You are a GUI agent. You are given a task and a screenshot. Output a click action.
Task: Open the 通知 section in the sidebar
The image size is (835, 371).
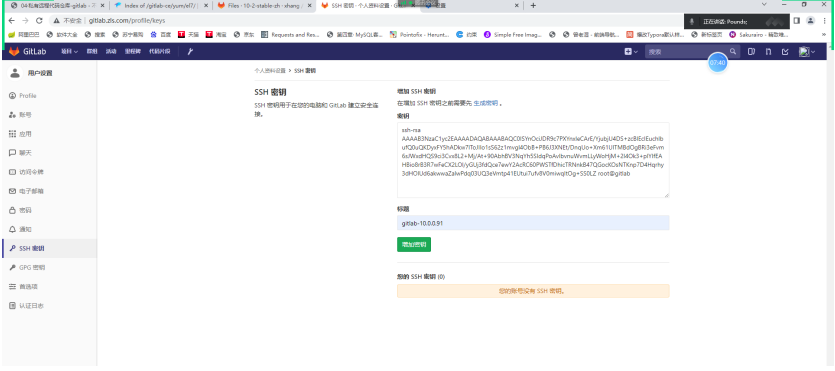[21, 229]
